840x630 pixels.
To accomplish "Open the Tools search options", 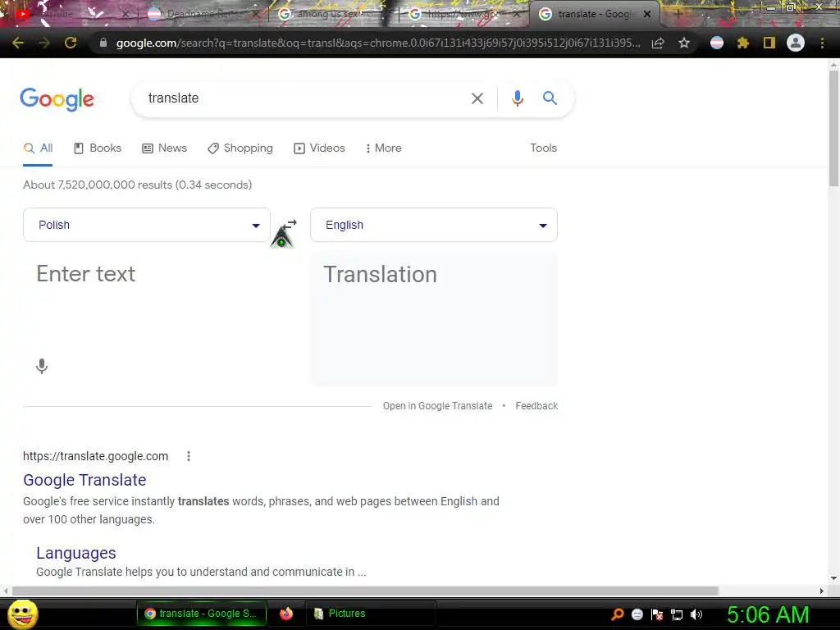I will [543, 148].
